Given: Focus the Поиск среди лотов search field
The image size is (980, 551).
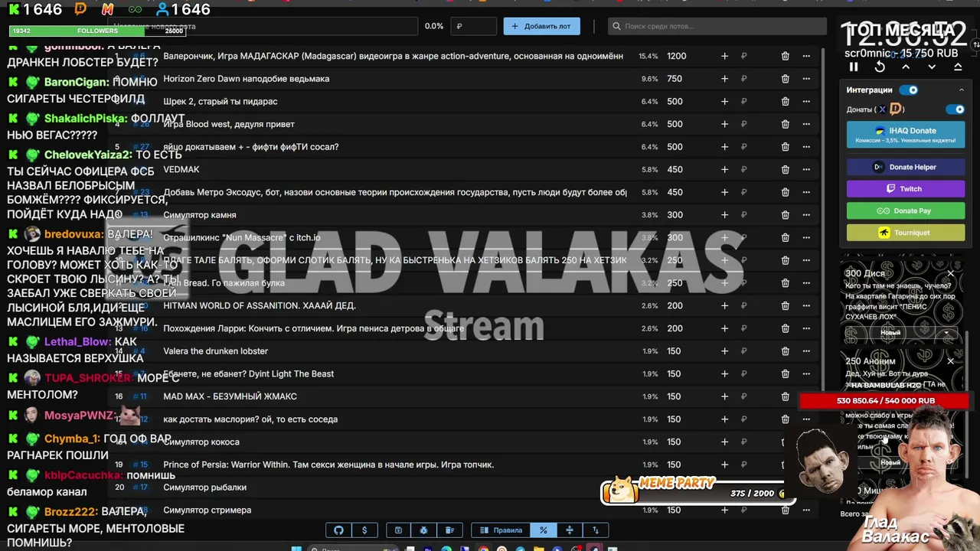Looking at the screenshot, I should tap(717, 26).
